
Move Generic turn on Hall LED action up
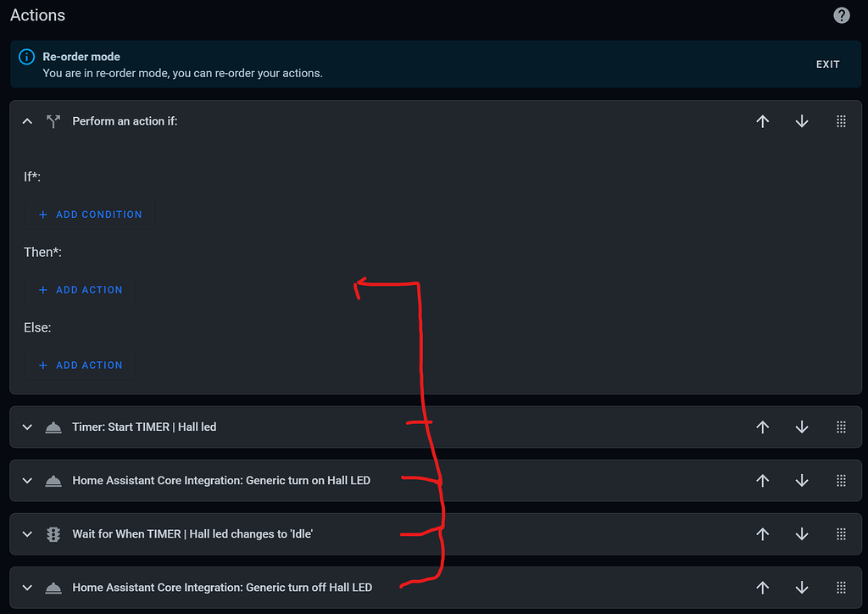pos(762,480)
